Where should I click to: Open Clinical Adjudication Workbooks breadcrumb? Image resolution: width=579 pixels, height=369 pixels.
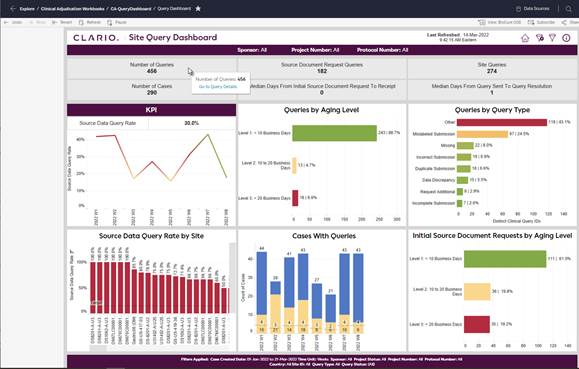pyautogui.click(x=72, y=8)
